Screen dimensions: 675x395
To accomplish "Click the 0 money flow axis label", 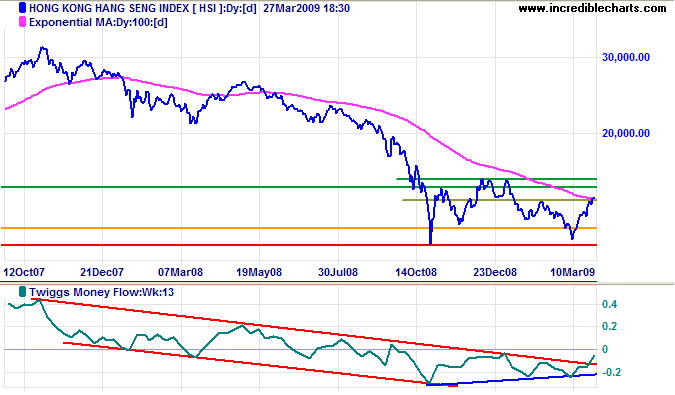I will point(605,349).
